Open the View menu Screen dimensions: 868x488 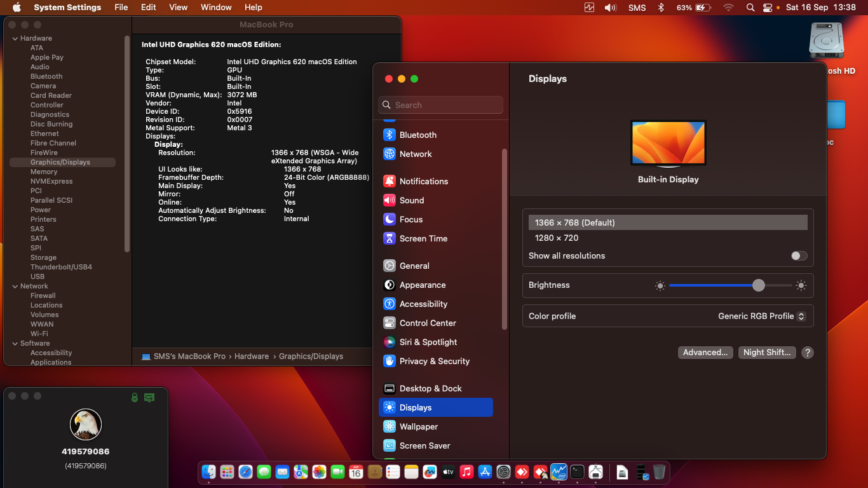point(179,8)
